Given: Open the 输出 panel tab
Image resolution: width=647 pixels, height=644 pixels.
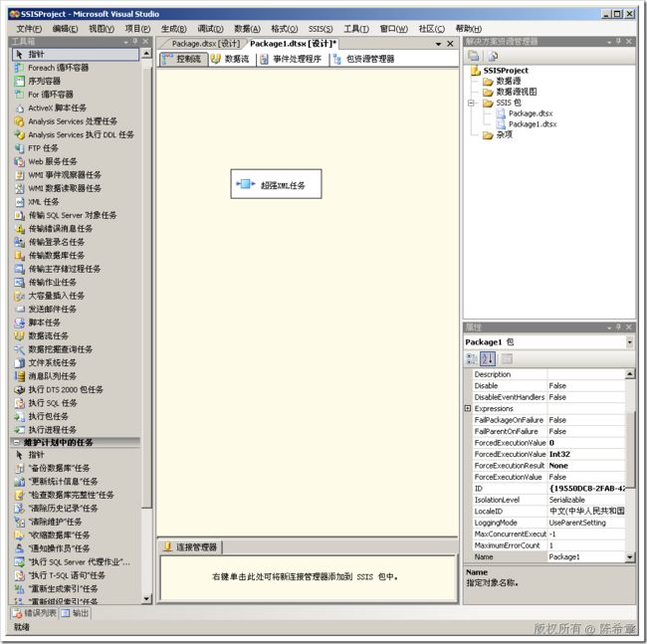Looking at the screenshot, I should (x=76, y=613).
